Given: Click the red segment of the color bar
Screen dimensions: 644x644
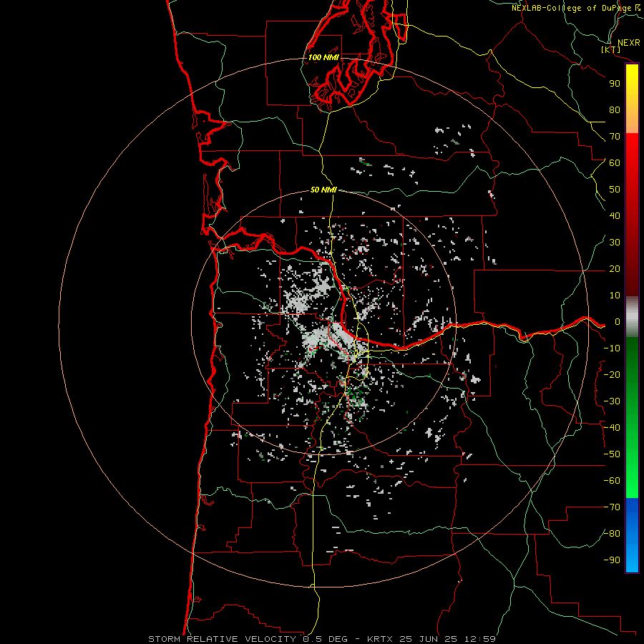Looking at the screenshot, I should coord(632,215).
